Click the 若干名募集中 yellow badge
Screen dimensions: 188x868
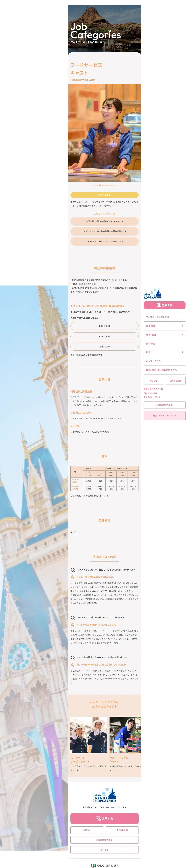tap(105, 195)
